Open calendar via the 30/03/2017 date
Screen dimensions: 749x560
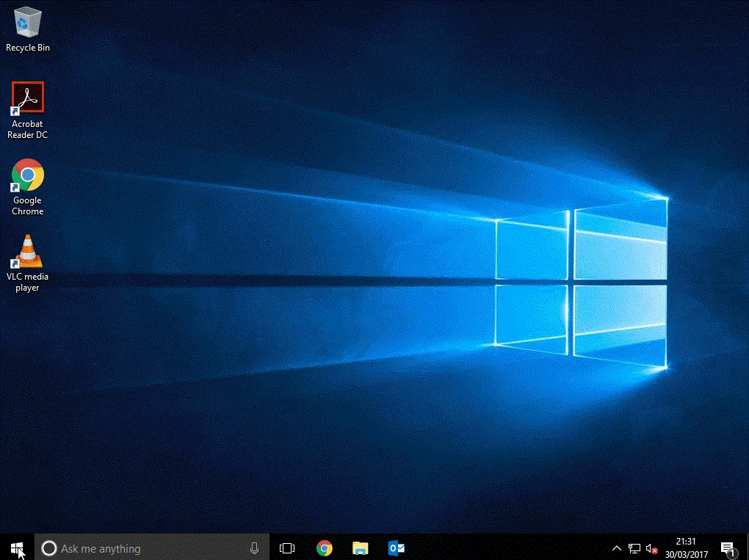point(686,554)
